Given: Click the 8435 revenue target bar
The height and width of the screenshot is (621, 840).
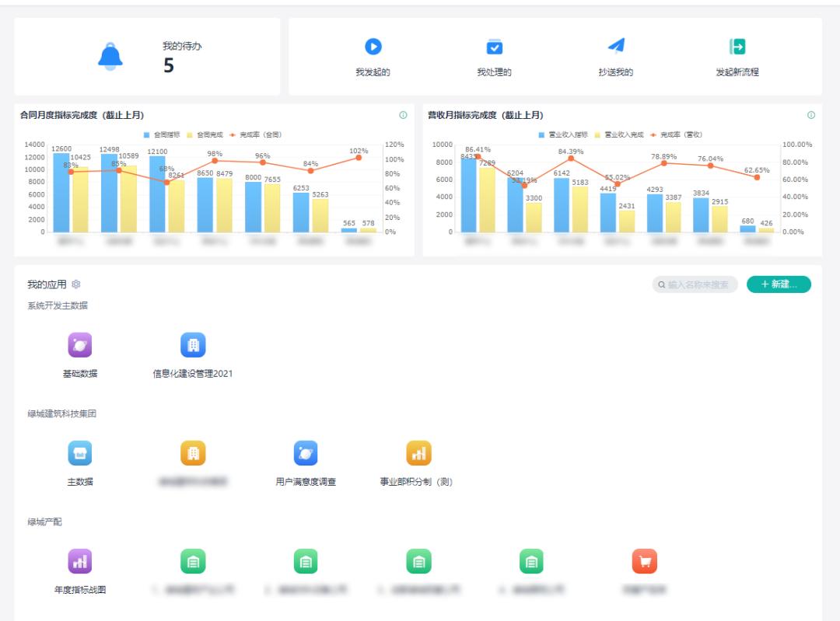Looking at the screenshot, I should 469,195.
